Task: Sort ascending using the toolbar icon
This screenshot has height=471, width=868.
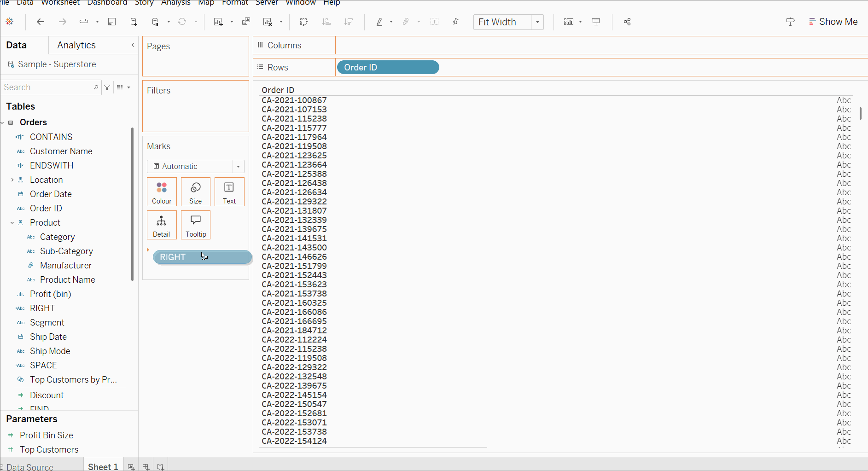Action: tap(326, 22)
